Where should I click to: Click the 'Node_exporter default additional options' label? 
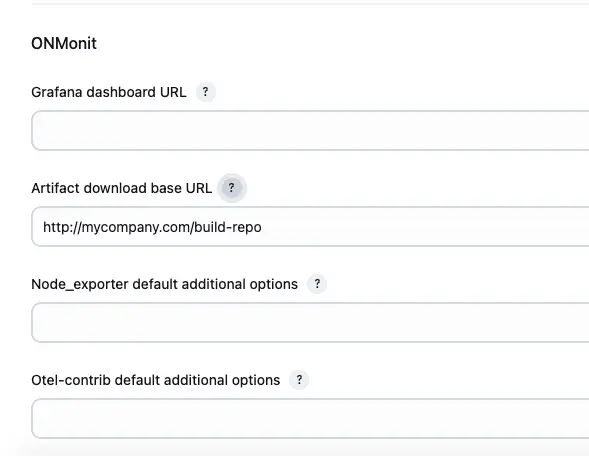click(165, 284)
